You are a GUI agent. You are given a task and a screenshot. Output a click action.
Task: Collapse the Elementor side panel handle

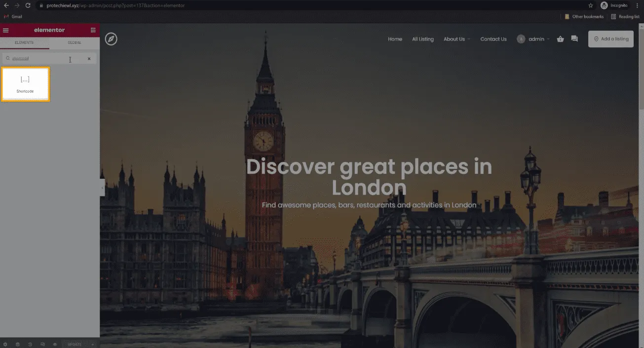(x=102, y=188)
